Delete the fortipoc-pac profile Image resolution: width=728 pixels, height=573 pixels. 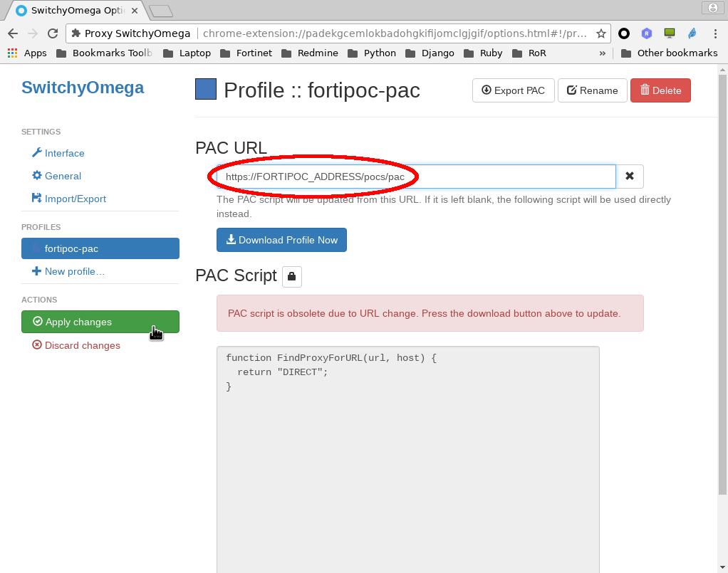660,90
